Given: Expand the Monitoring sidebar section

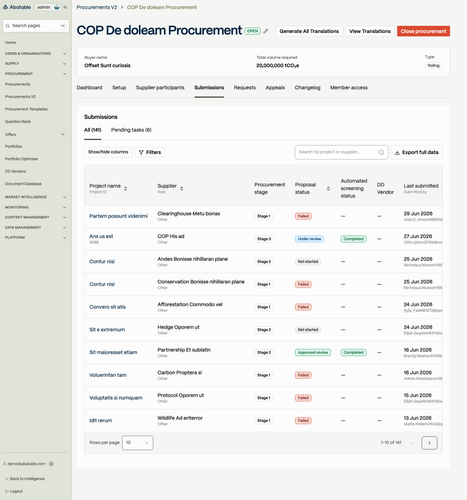Looking at the screenshot, I should pyautogui.click(x=35, y=207).
